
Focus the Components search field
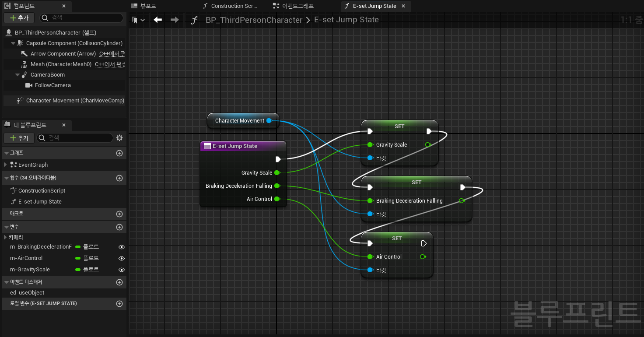(81, 18)
